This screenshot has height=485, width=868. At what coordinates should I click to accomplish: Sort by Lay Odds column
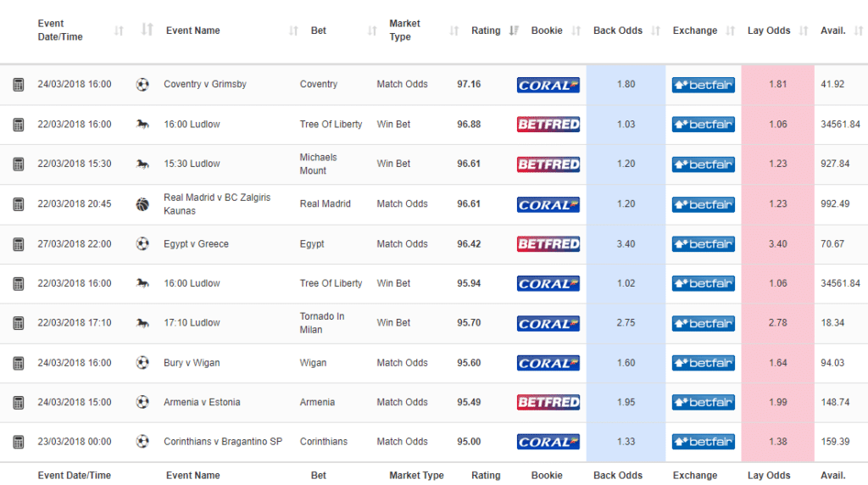tap(804, 31)
